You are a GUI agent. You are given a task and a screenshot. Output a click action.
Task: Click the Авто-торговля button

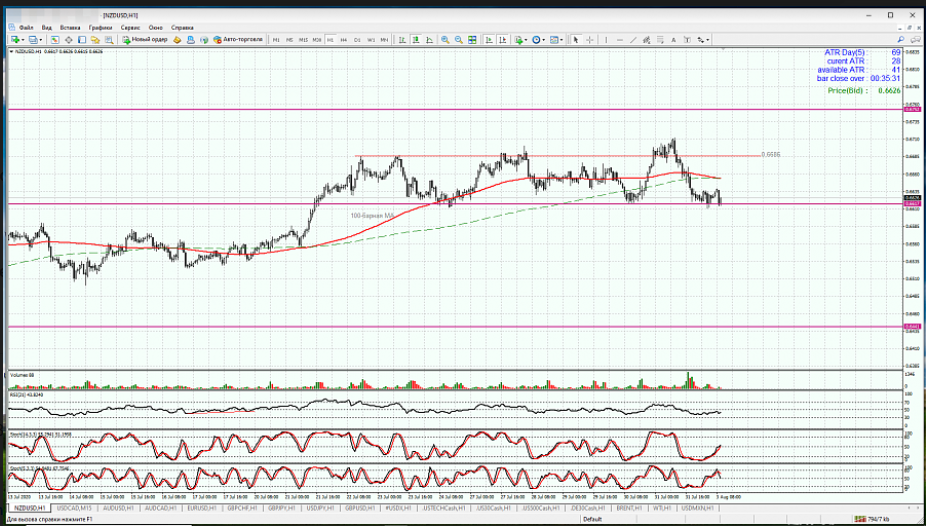(238, 40)
